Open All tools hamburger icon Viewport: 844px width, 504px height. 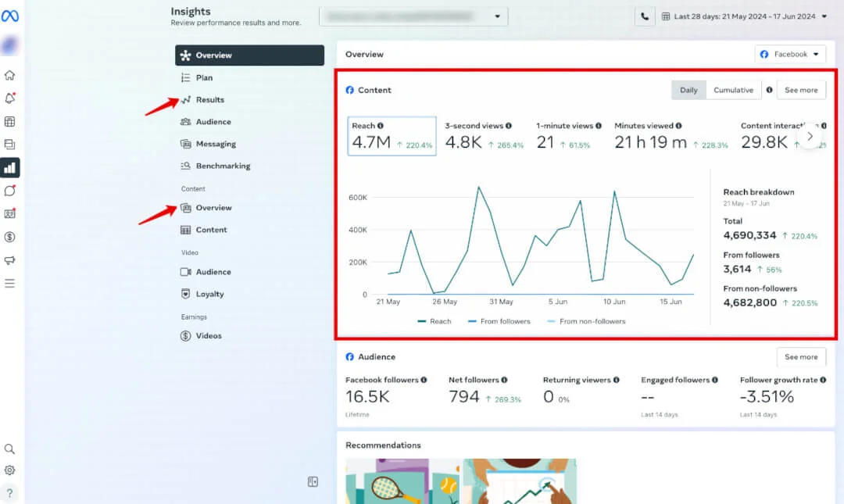coord(9,283)
